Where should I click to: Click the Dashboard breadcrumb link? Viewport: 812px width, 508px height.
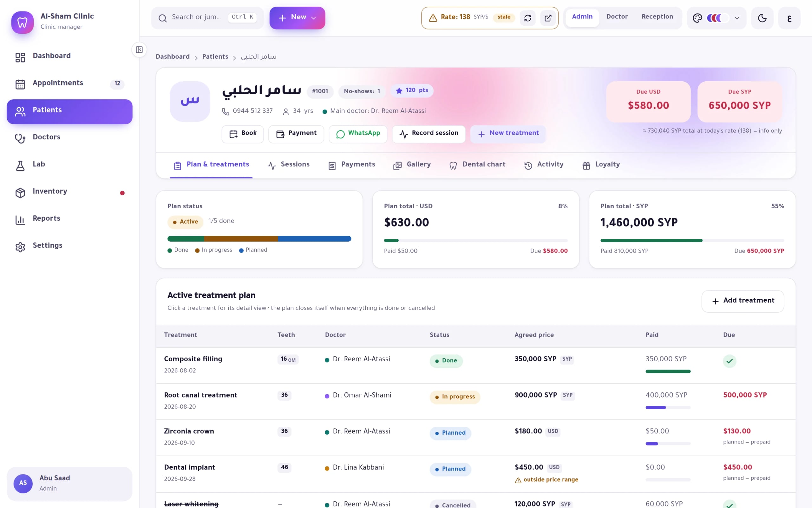pyautogui.click(x=173, y=57)
